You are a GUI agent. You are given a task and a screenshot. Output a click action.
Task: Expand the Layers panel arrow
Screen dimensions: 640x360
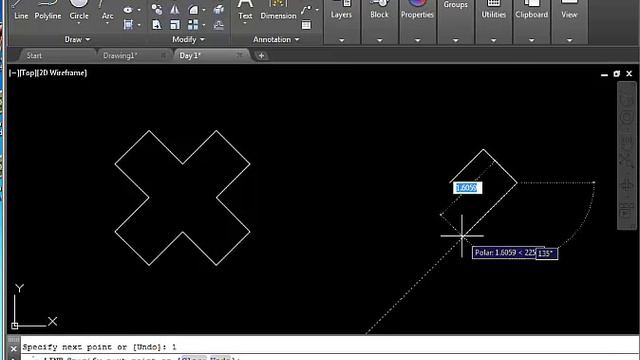pyautogui.click(x=341, y=40)
